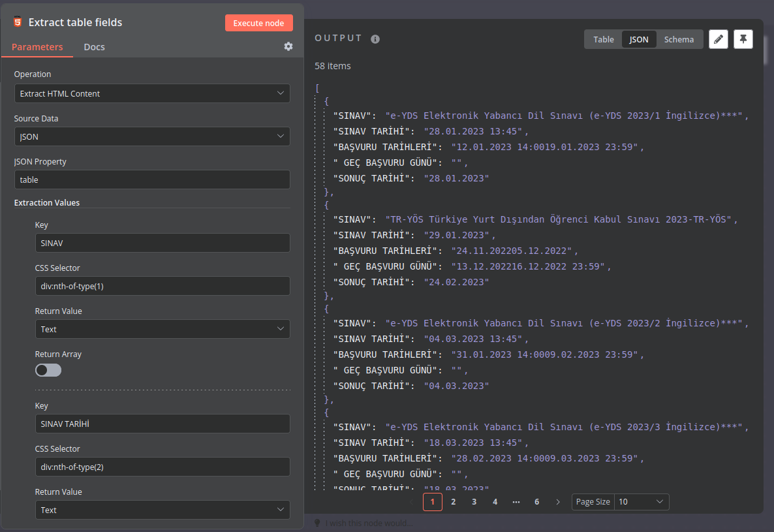Open the Source Data dropdown

[x=152, y=136]
